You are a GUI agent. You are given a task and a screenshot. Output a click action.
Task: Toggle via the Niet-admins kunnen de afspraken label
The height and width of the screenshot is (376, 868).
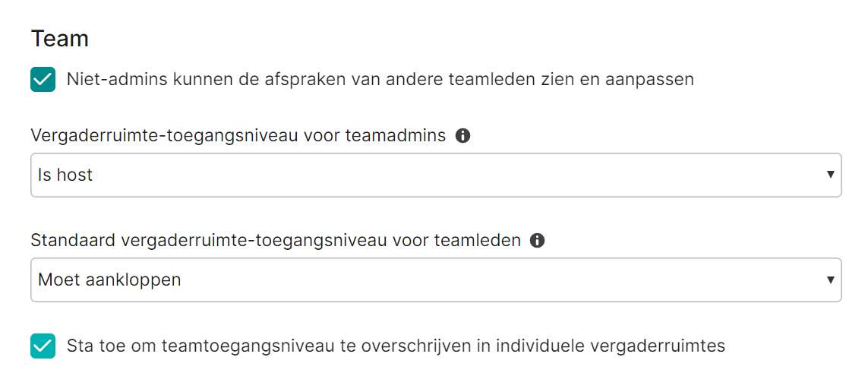(380, 80)
